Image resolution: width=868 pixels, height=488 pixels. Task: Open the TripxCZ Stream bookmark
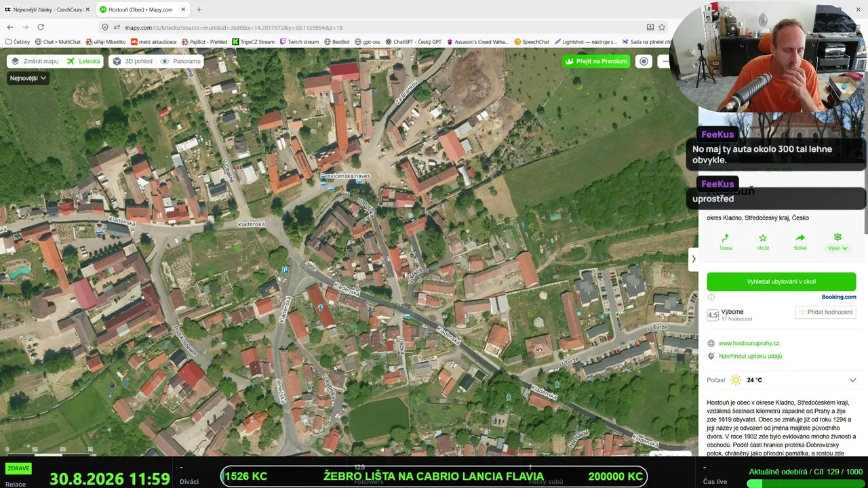[254, 42]
